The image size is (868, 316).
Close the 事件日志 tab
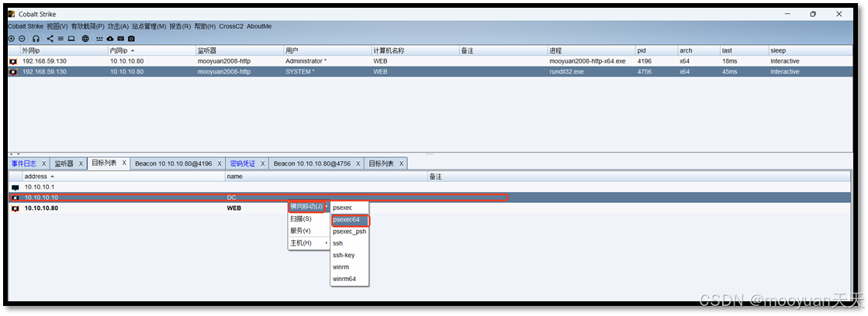[43, 164]
